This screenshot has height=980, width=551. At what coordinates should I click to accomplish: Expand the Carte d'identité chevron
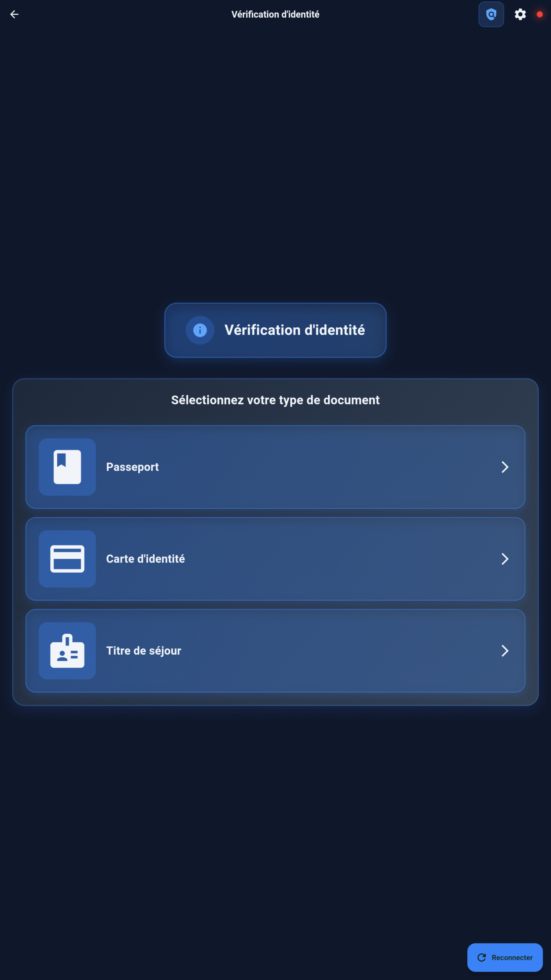point(505,559)
